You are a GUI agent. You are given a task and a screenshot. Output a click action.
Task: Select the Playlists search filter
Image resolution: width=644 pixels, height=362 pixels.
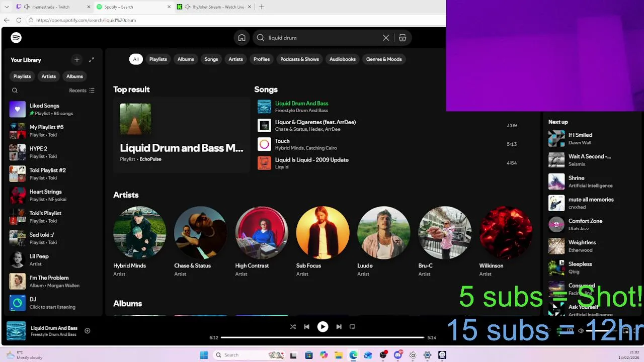tap(158, 59)
